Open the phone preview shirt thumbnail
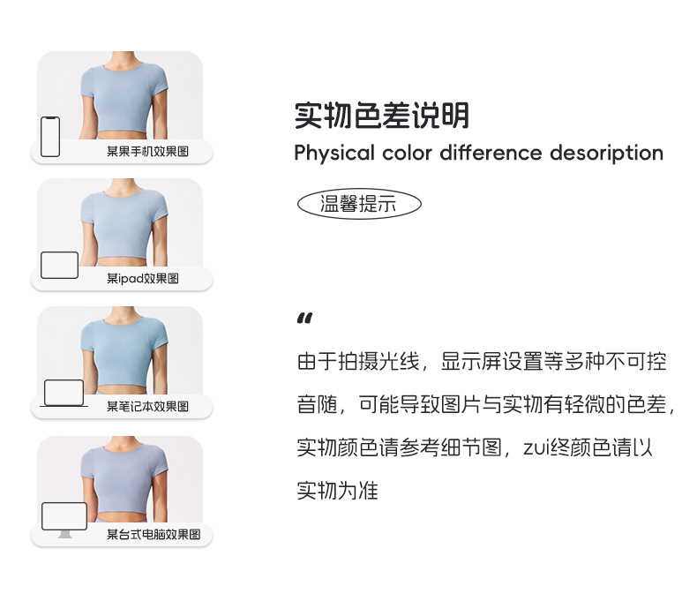The width and height of the screenshot is (697, 616). [x=120, y=95]
